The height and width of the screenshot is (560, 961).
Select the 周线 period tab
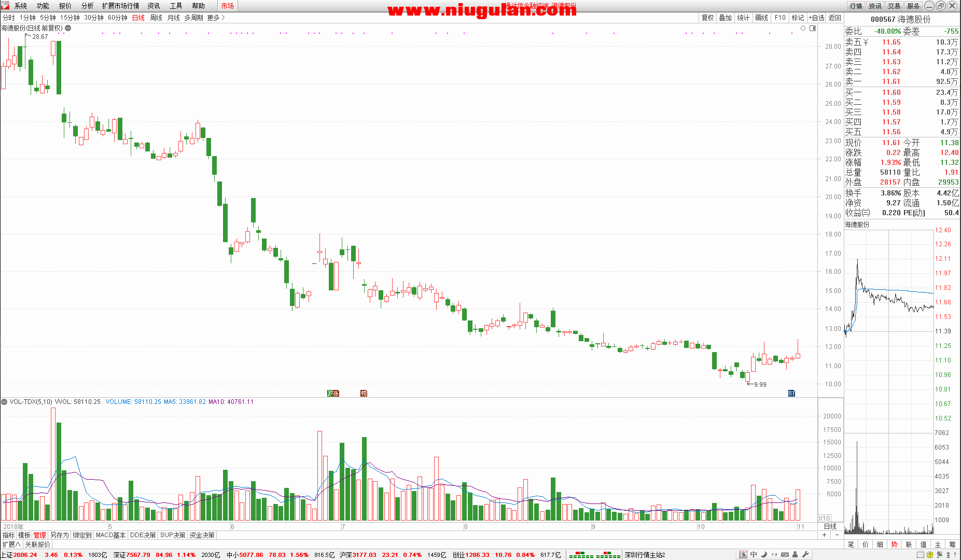pyautogui.click(x=156, y=18)
